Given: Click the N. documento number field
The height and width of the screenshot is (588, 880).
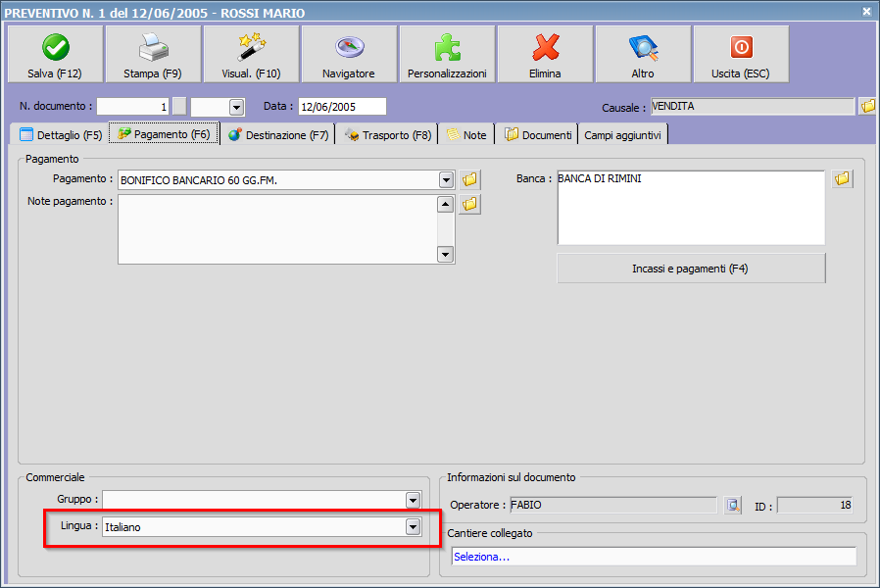Looking at the screenshot, I should point(132,107).
